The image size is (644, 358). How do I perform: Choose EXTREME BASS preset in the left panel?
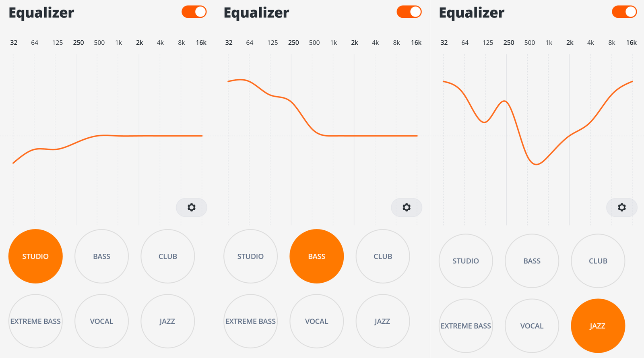coord(35,321)
